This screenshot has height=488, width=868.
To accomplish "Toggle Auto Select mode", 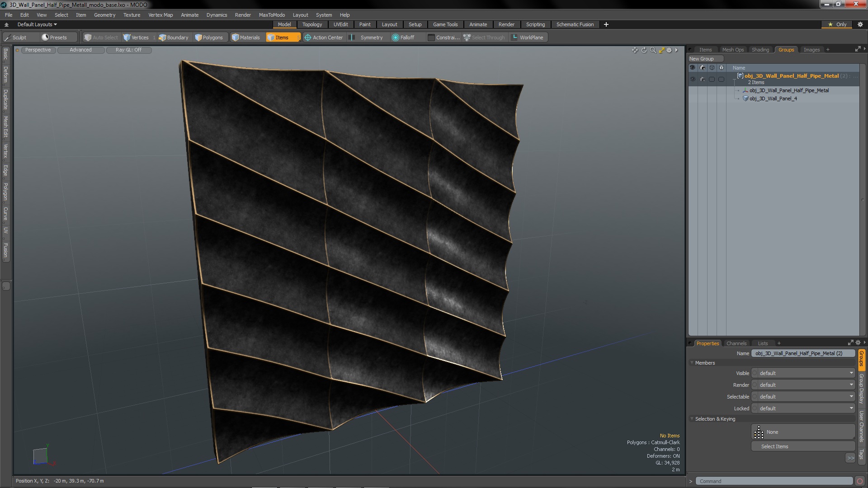I will pos(101,38).
